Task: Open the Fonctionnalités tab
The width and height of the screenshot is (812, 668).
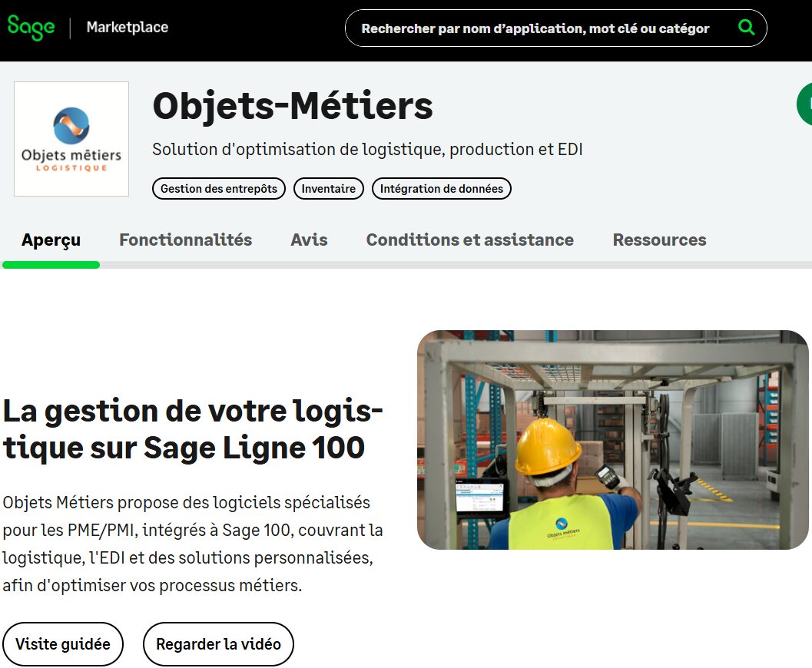Action: [185, 240]
